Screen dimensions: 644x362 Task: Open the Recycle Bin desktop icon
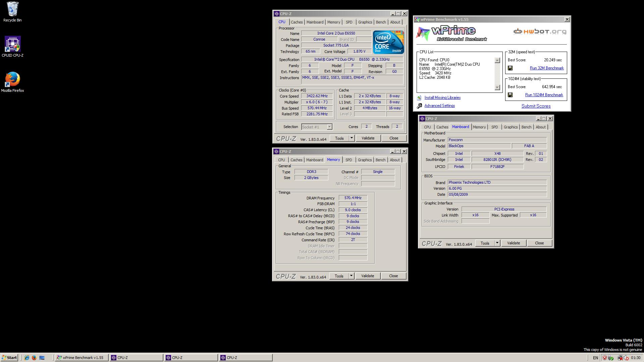coord(12,12)
